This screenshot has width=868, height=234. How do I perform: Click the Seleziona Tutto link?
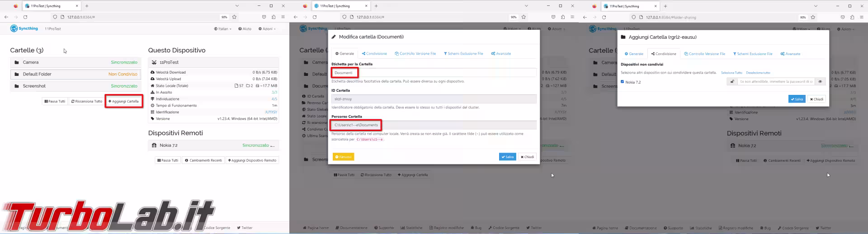(x=731, y=73)
